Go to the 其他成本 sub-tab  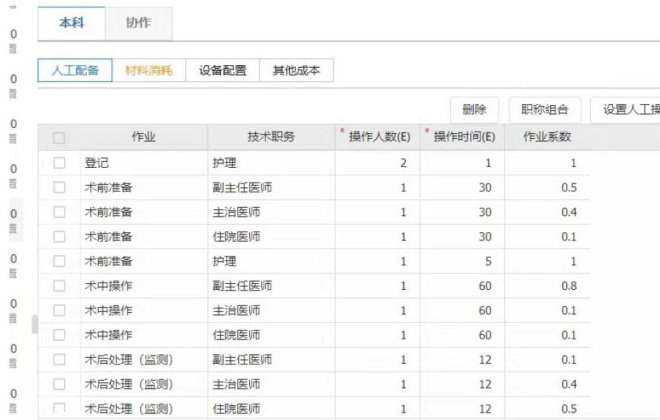296,71
